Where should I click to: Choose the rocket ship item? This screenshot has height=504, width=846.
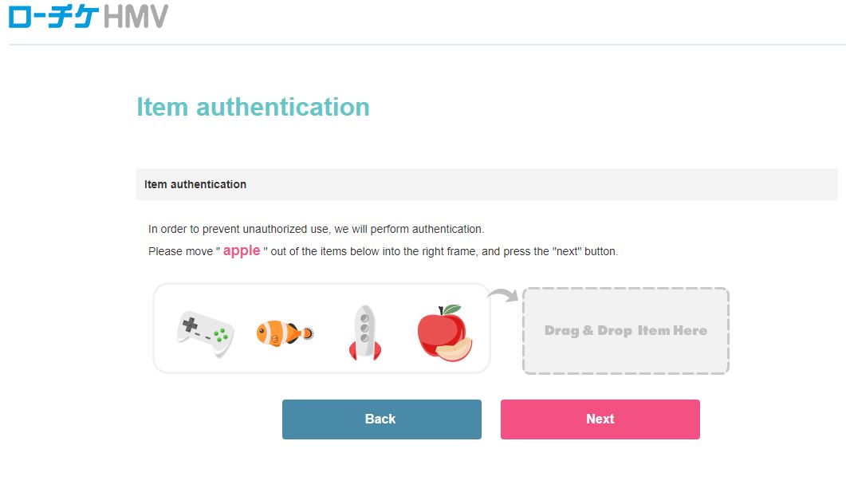click(x=364, y=333)
